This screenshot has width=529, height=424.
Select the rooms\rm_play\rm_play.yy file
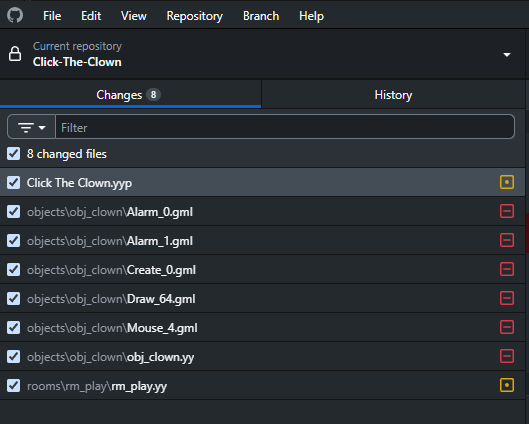pos(262,386)
